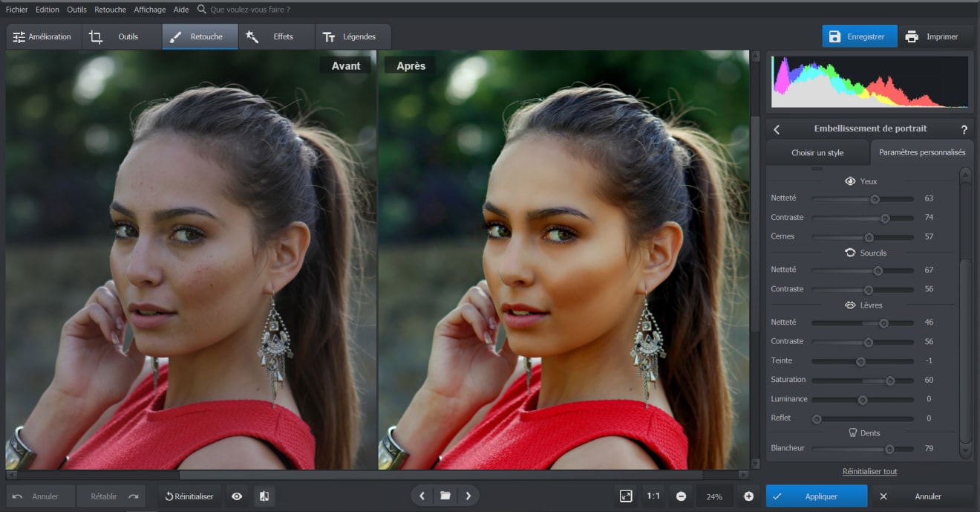Open the folder browse icon

(445, 496)
